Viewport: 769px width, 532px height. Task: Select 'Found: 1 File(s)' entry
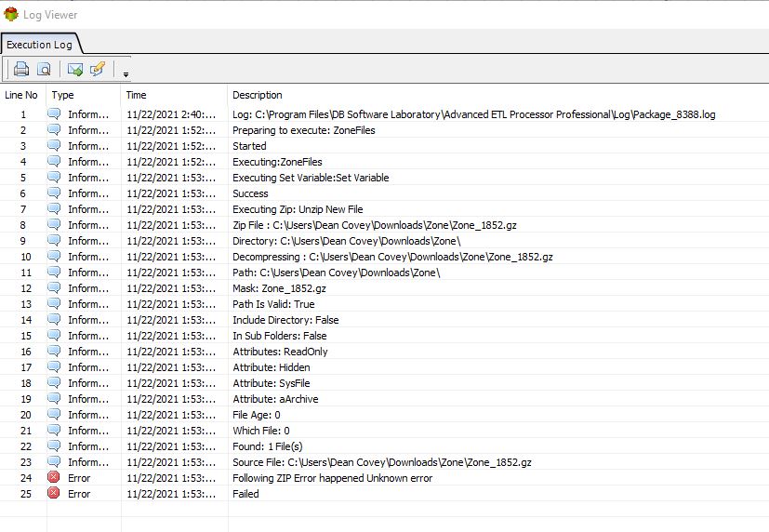267,446
